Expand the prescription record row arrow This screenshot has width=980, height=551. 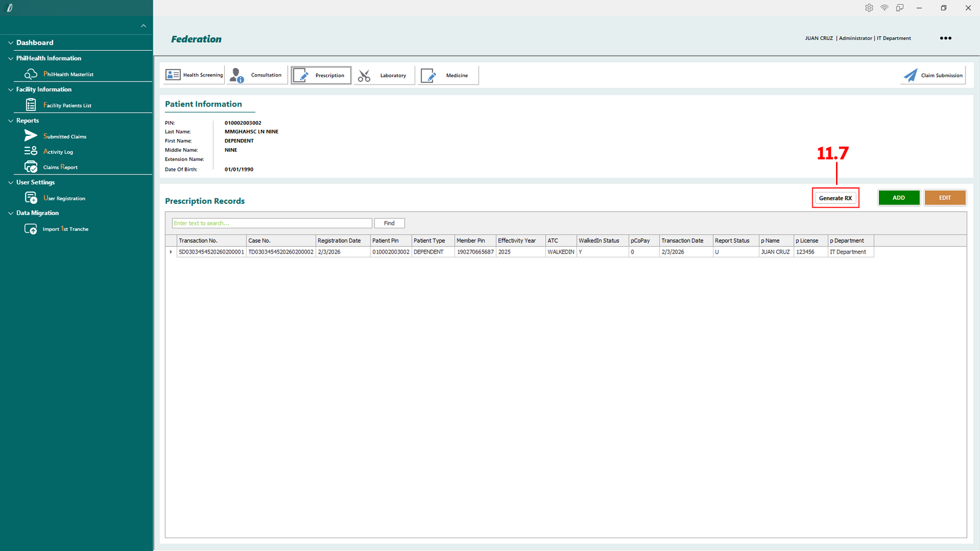click(171, 252)
